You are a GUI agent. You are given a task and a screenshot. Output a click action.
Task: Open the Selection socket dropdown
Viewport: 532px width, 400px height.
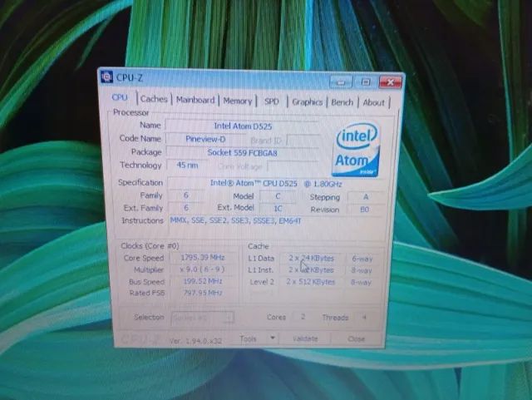coord(203,319)
